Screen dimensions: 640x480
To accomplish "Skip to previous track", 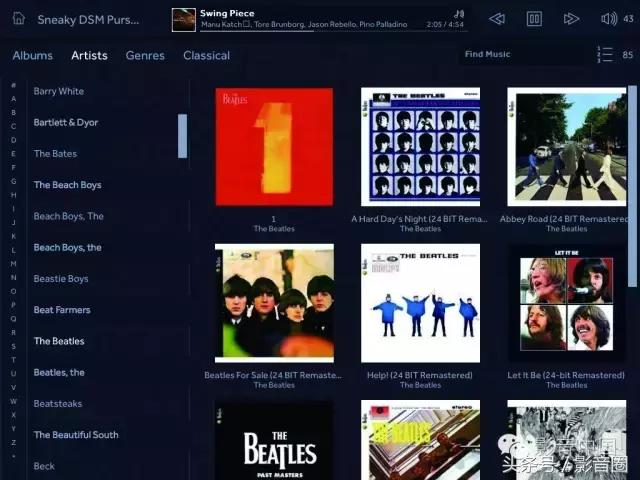I will 497,19.
